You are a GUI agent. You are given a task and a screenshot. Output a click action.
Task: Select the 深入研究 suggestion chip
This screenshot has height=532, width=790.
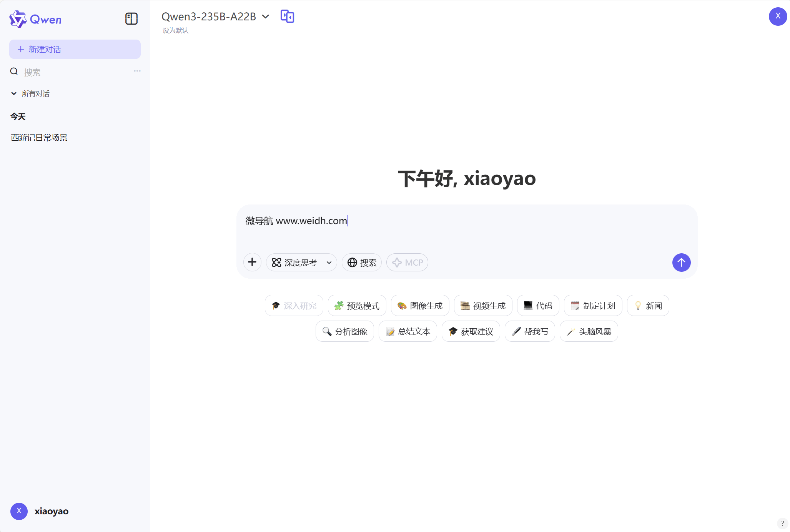[294, 306]
